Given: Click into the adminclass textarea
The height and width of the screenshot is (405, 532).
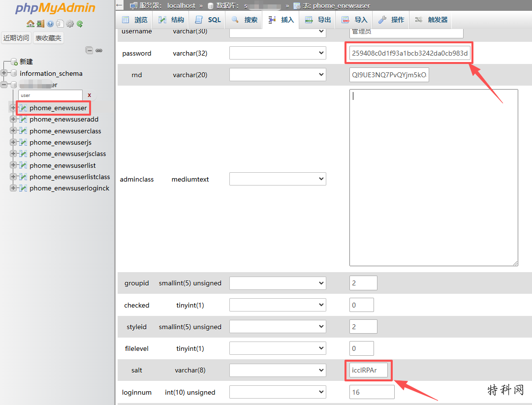Looking at the screenshot, I should coord(434,178).
